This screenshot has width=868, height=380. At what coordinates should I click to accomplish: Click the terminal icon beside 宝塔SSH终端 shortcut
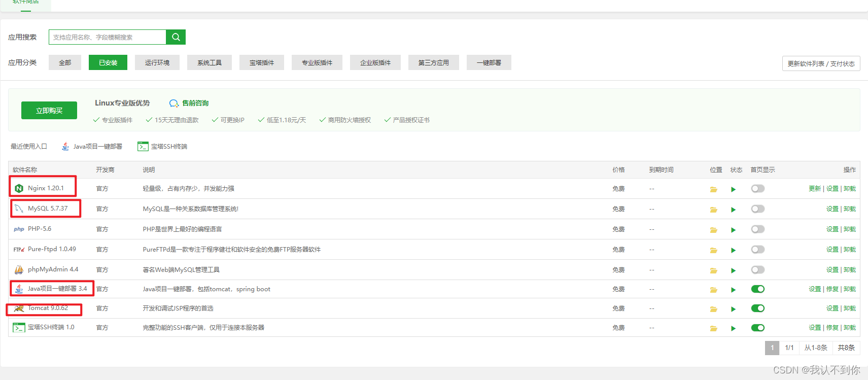coord(143,146)
